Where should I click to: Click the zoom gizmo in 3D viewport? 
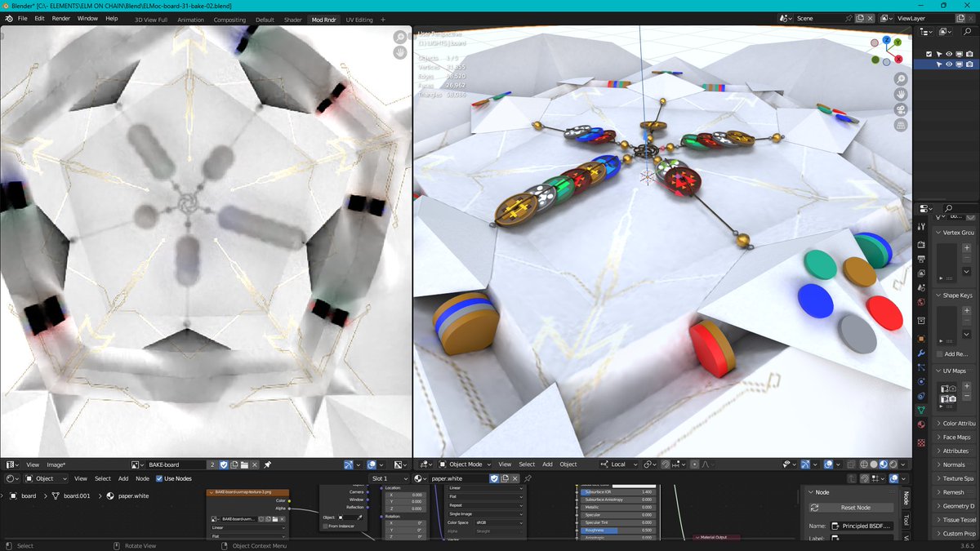click(x=900, y=79)
